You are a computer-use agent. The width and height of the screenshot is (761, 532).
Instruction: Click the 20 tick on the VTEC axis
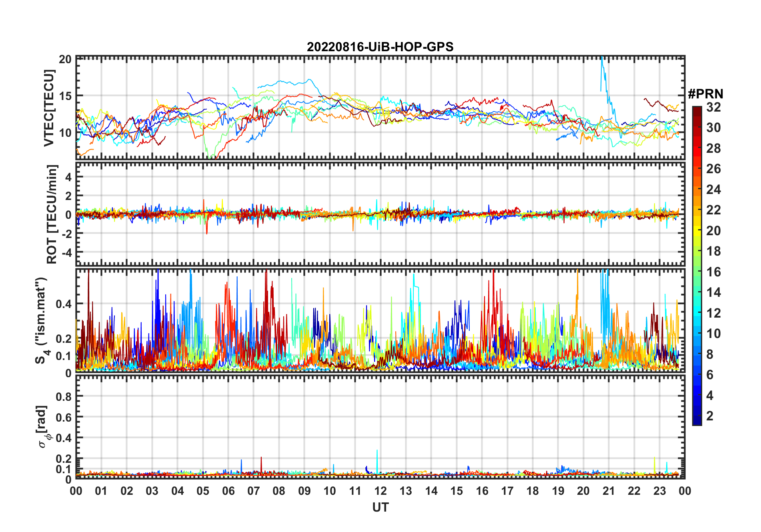(65, 59)
